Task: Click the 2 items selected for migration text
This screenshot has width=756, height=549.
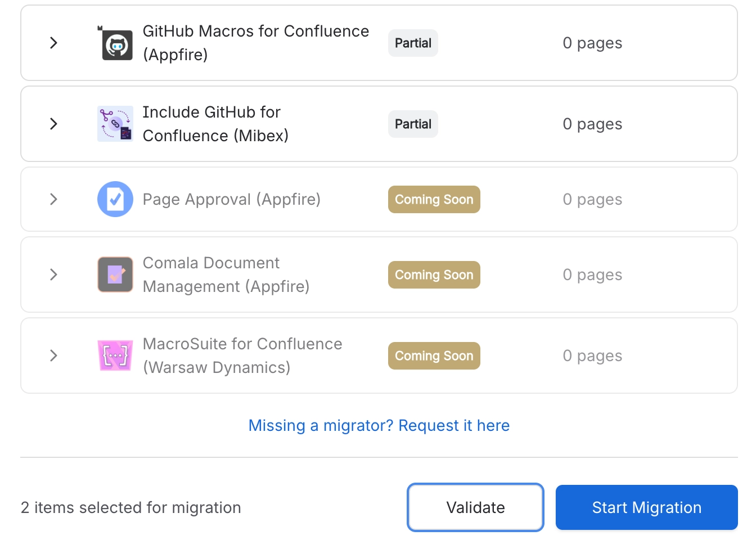Action: pyautogui.click(x=130, y=507)
